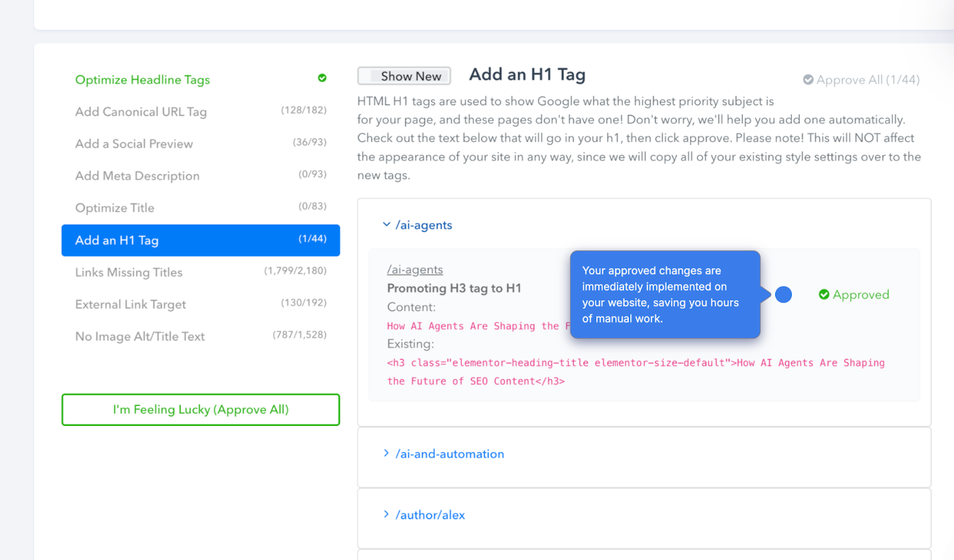Expand the /ai-and-automation section
954x560 pixels.
point(386,453)
